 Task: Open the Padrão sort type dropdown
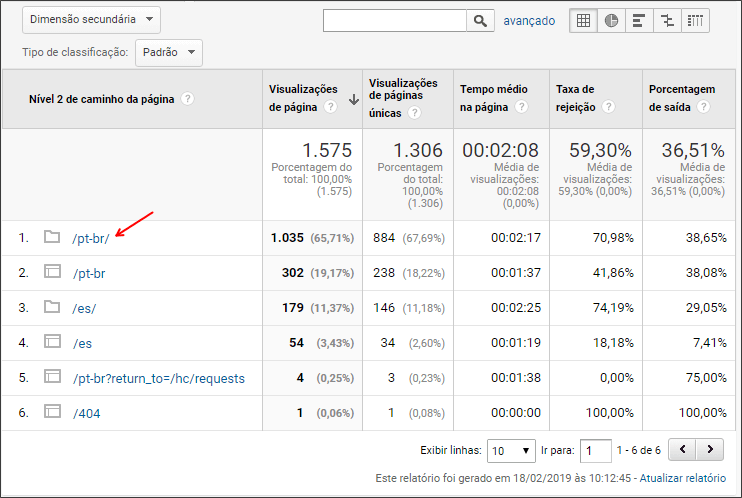(x=169, y=53)
